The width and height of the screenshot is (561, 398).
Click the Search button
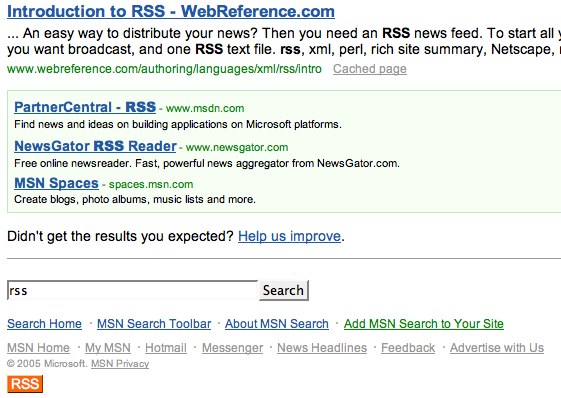tap(283, 290)
